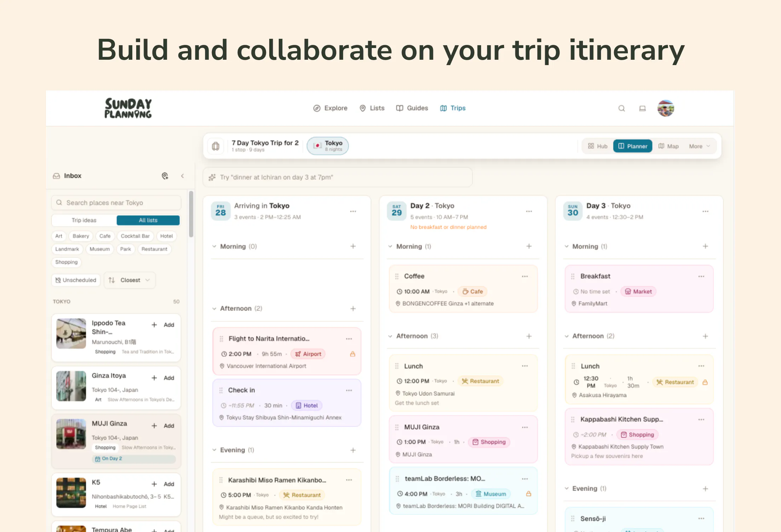Screen dimensions: 781x532
Task: Open options menu for Arriving in Tokyo day
Action: click(353, 211)
